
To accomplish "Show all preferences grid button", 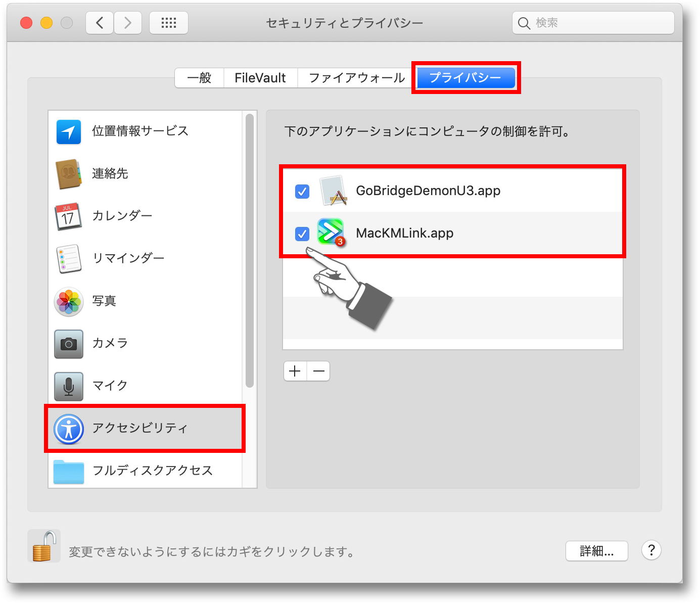I will tap(169, 23).
